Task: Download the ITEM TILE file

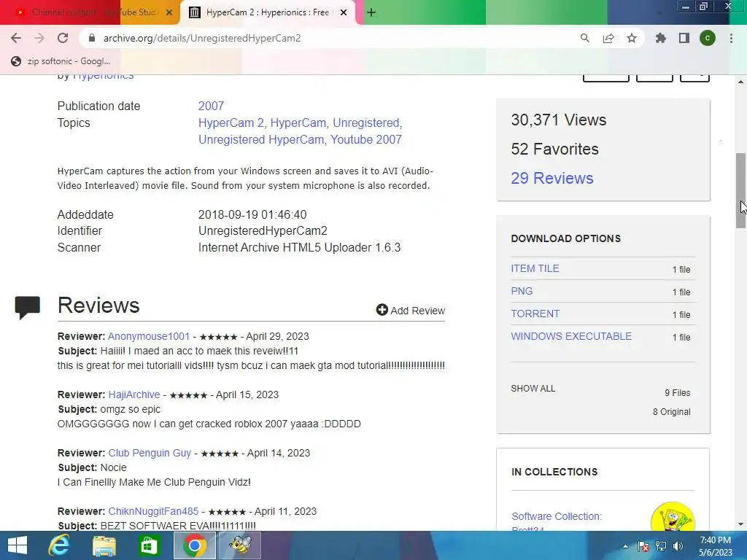Action: point(535,268)
